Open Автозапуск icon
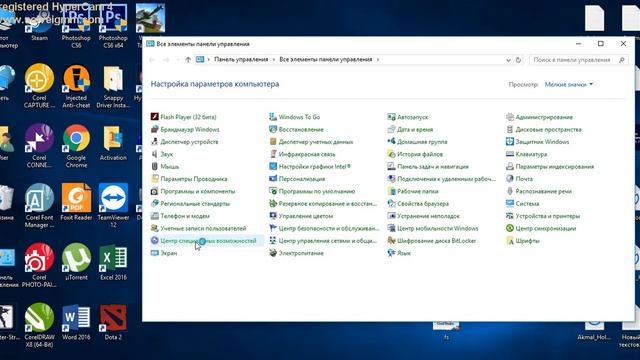The height and width of the screenshot is (360, 640). (391, 117)
